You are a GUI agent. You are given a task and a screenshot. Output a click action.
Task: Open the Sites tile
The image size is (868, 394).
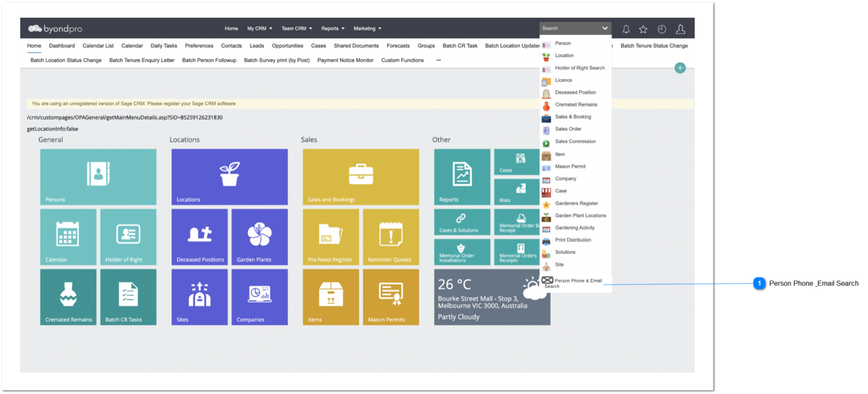coord(200,297)
